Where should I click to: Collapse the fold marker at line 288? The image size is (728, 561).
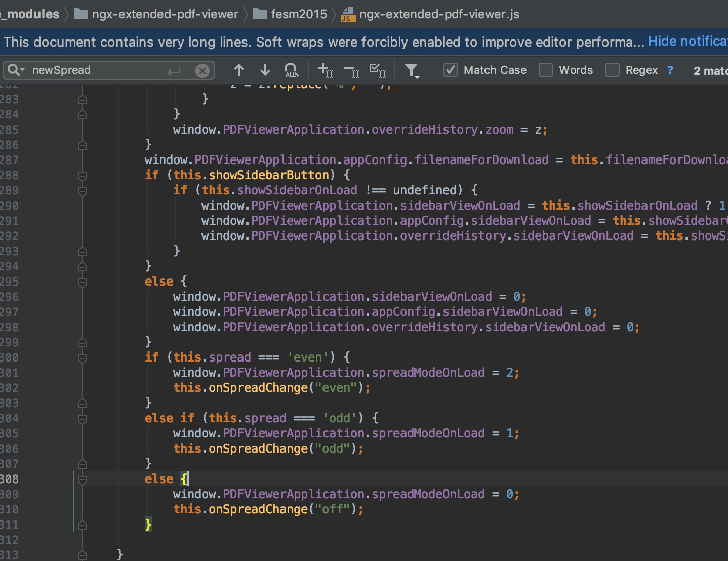[x=83, y=176]
